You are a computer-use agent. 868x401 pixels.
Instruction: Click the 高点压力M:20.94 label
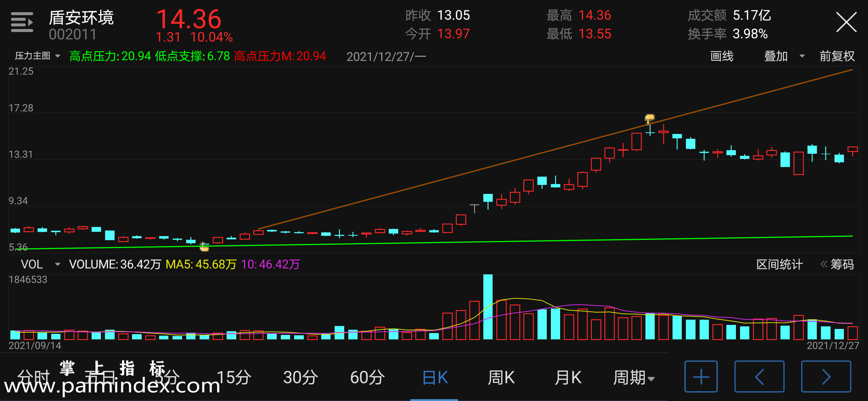pos(280,56)
